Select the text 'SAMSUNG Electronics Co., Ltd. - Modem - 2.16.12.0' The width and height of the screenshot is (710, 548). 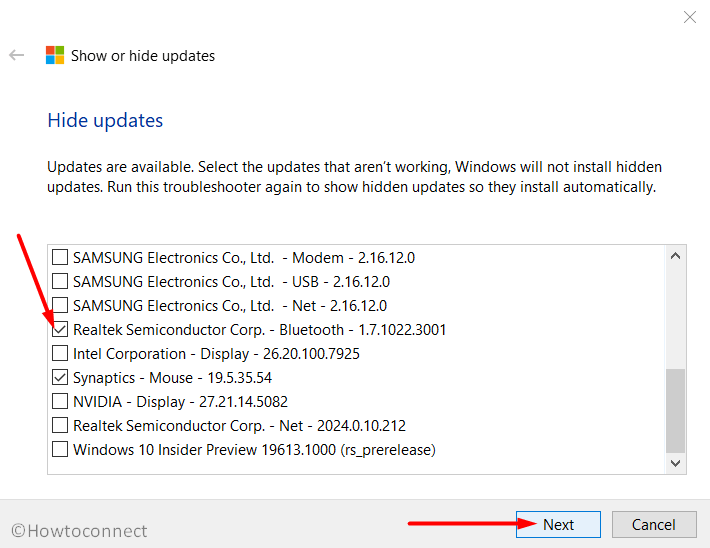click(x=244, y=258)
